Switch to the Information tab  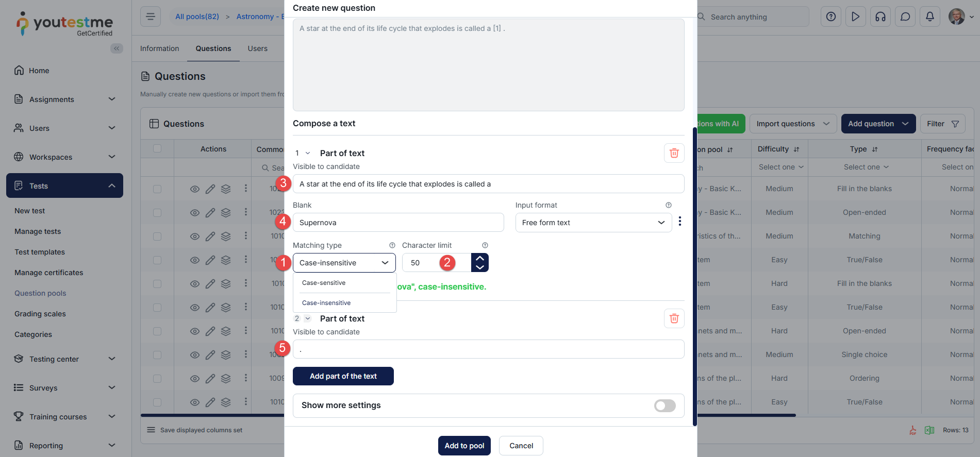coord(159,48)
